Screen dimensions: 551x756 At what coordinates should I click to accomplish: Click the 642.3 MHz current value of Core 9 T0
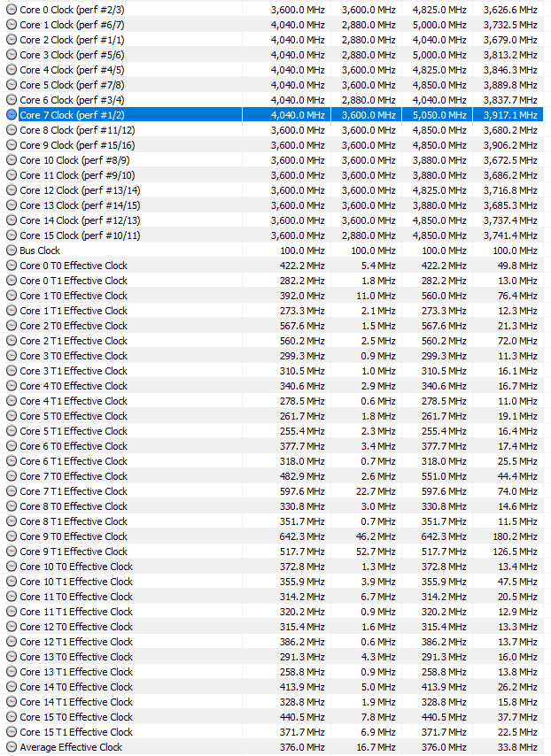(x=302, y=536)
